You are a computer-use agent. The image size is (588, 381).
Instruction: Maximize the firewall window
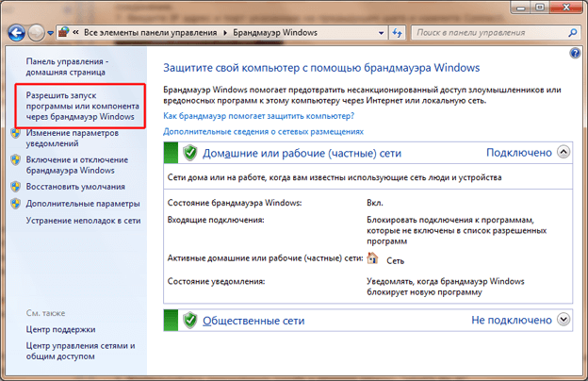(x=540, y=8)
